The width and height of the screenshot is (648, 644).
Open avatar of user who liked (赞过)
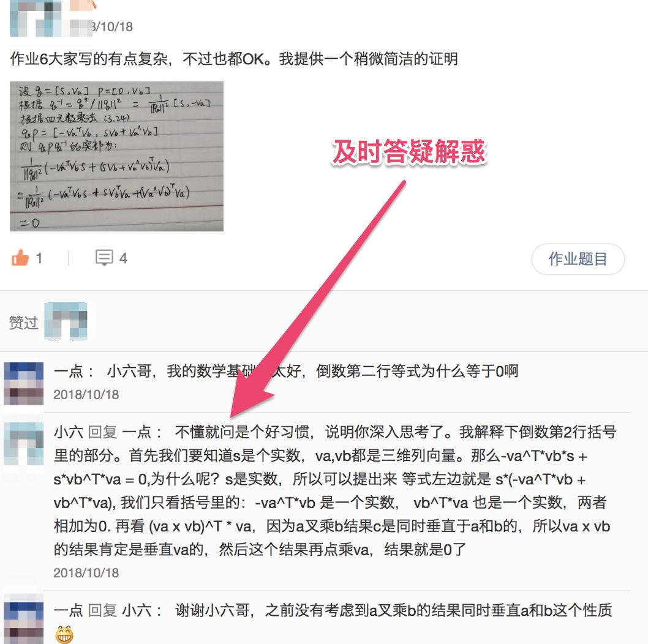(66, 321)
